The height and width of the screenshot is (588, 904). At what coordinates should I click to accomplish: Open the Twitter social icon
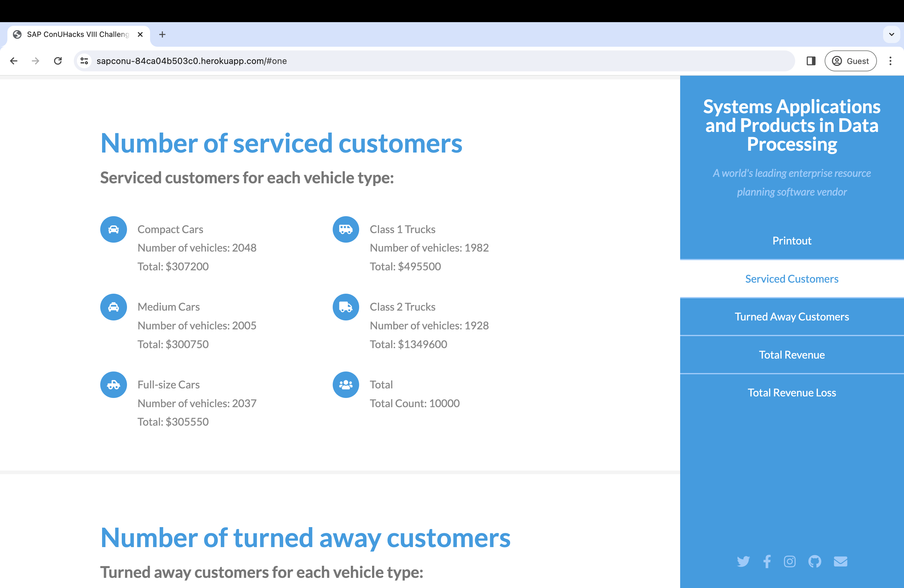(743, 562)
